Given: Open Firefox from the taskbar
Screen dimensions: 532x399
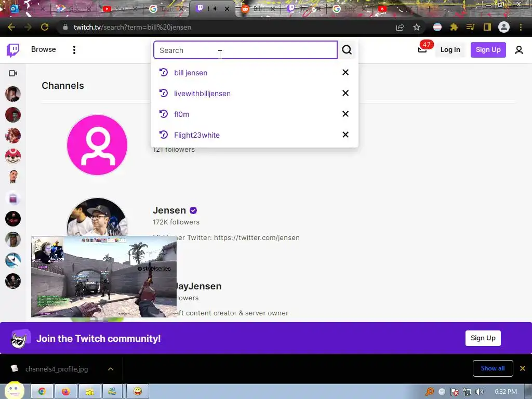Looking at the screenshot, I should 66,392.
